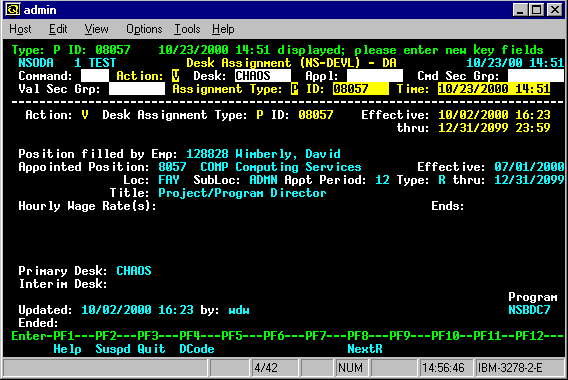Open the Options menu
Image resolution: width=568 pixels, height=380 pixels.
point(144,29)
